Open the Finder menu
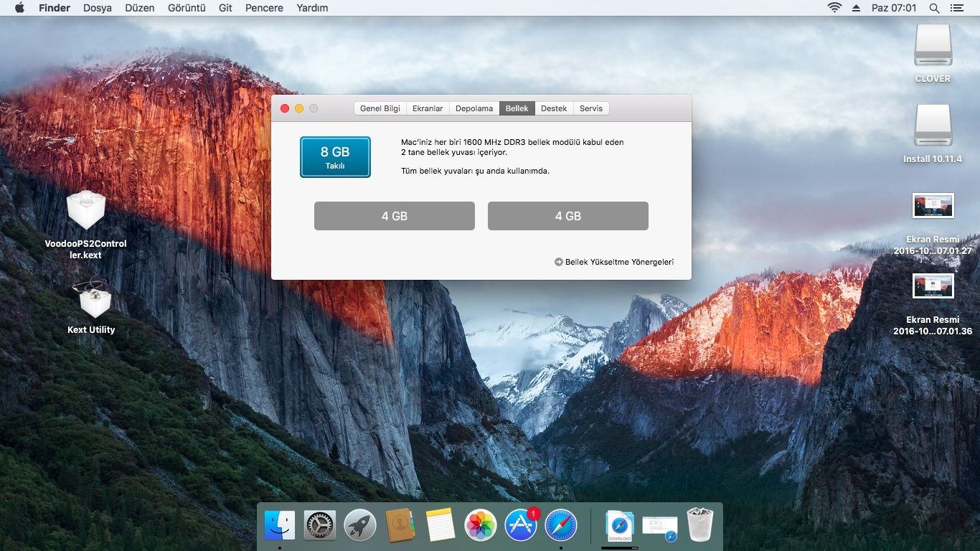Screen dimensions: 980x551 click(55, 8)
